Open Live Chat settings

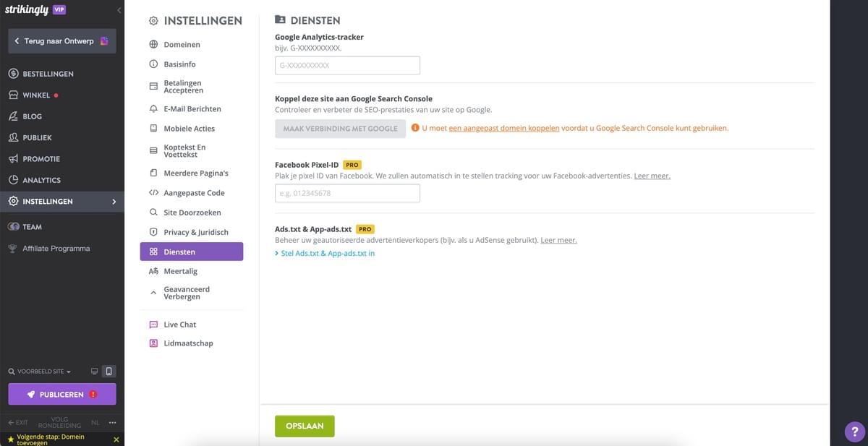(x=180, y=324)
